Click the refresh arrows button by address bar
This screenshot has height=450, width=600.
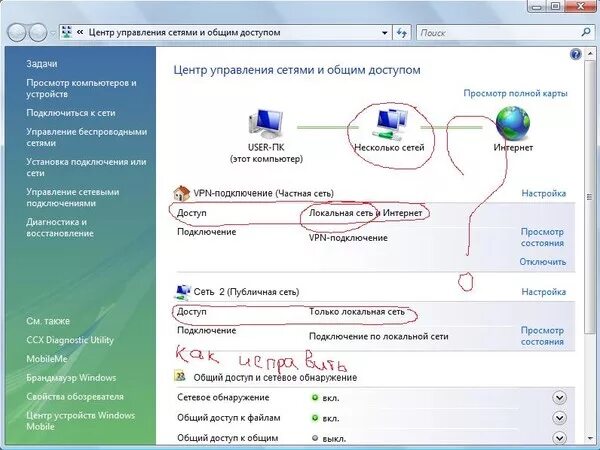[x=402, y=33]
